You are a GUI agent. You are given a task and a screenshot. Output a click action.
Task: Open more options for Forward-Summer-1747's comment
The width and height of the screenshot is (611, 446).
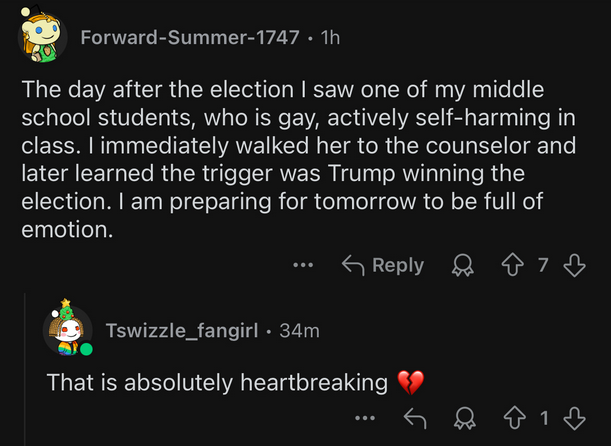(304, 266)
